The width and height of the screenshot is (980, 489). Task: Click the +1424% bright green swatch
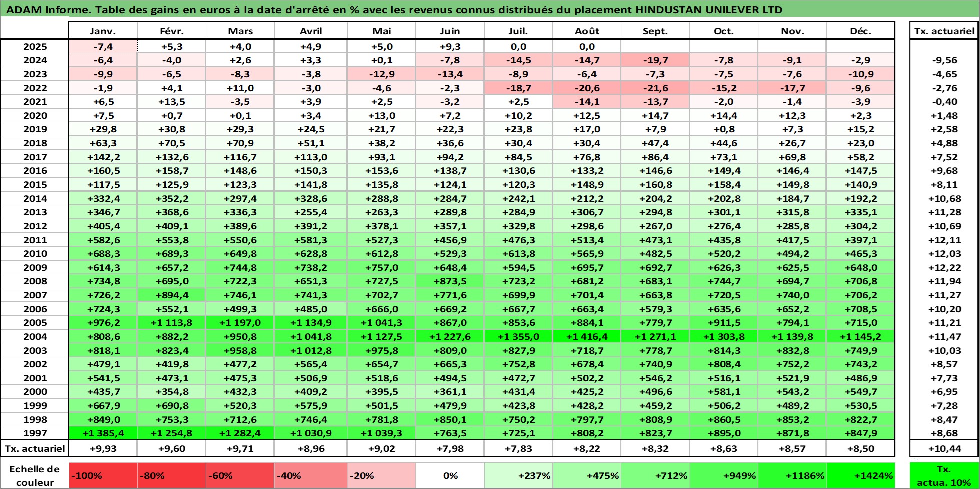click(x=861, y=476)
